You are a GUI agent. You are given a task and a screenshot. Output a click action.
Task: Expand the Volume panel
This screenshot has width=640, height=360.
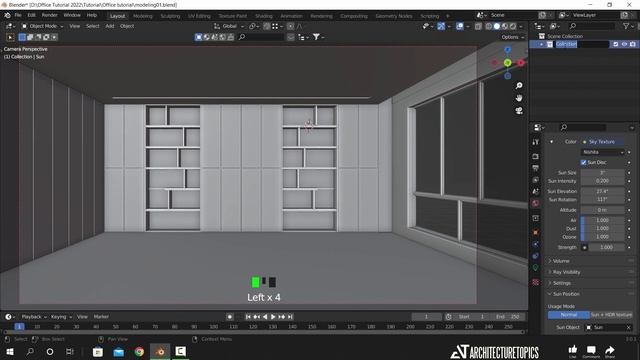(561, 261)
